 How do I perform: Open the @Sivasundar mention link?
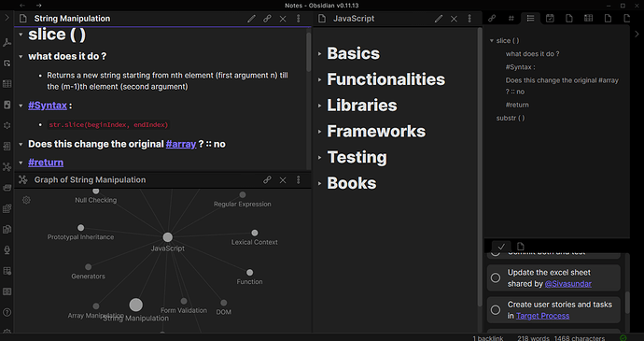(568, 284)
